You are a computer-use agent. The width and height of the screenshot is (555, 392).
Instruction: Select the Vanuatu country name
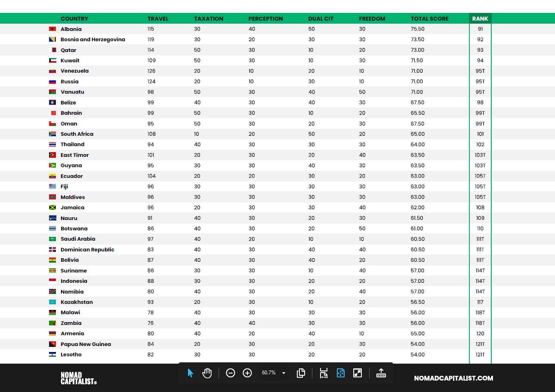pyautogui.click(x=72, y=92)
